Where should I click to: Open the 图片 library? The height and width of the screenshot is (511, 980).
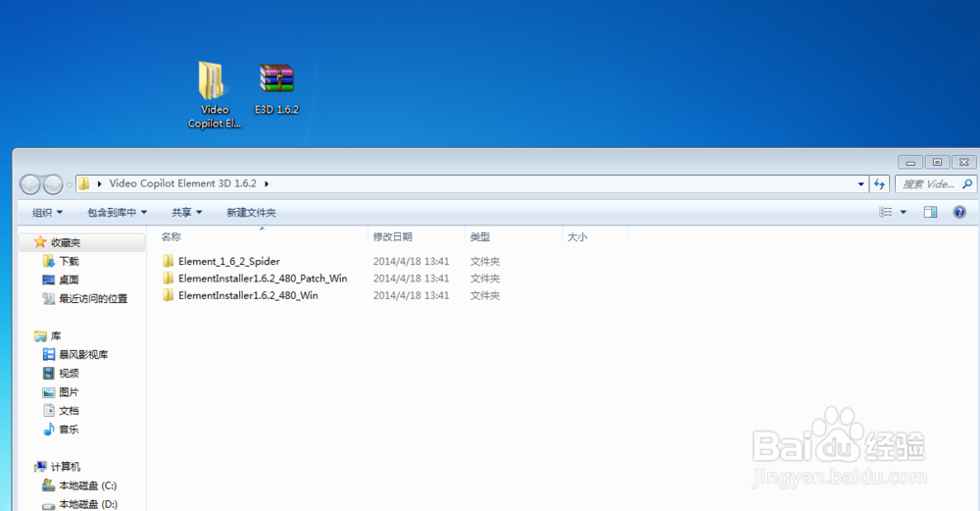69,392
